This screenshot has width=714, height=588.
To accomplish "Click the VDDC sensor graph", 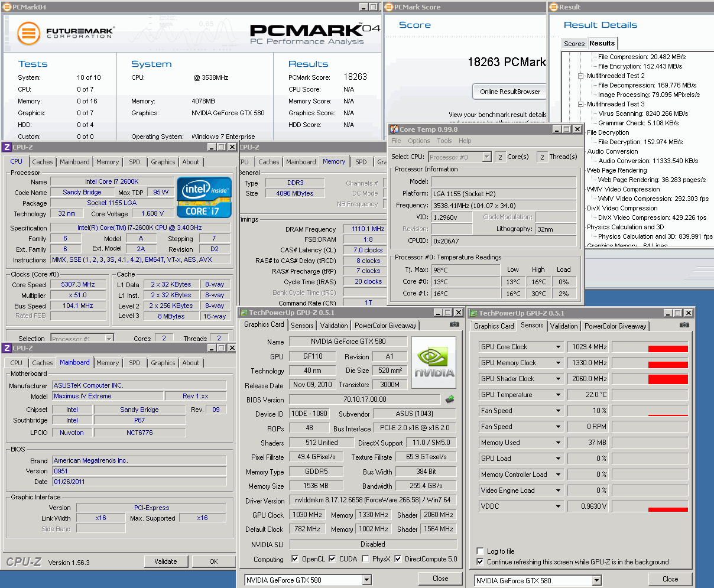I will coord(650,506).
